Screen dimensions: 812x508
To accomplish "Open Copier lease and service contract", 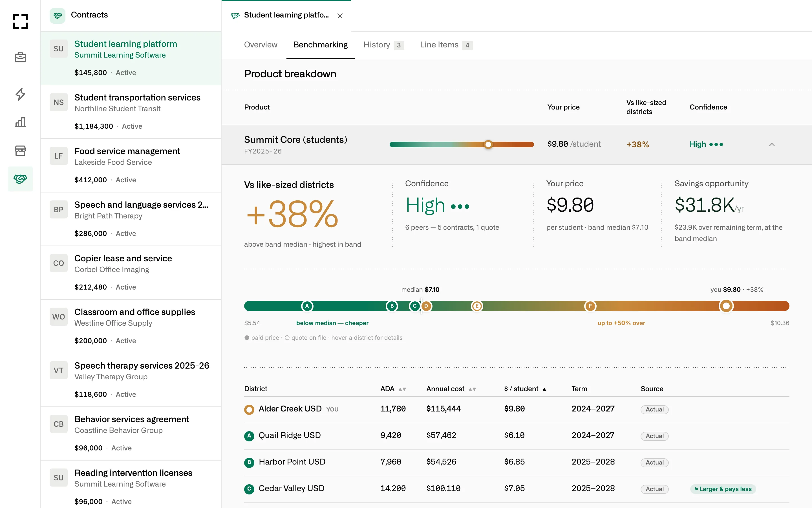I will (131, 272).
